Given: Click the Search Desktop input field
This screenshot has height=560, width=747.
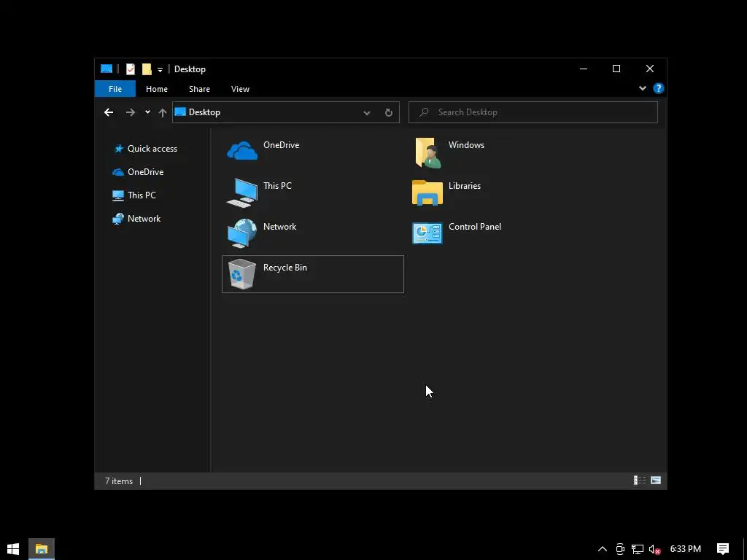Looking at the screenshot, I should [x=533, y=112].
